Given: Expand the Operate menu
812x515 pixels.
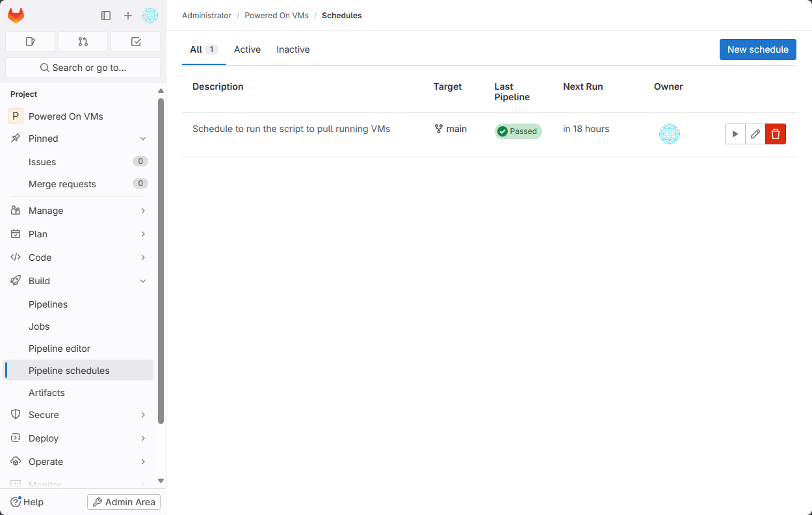Looking at the screenshot, I should (x=78, y=462).
